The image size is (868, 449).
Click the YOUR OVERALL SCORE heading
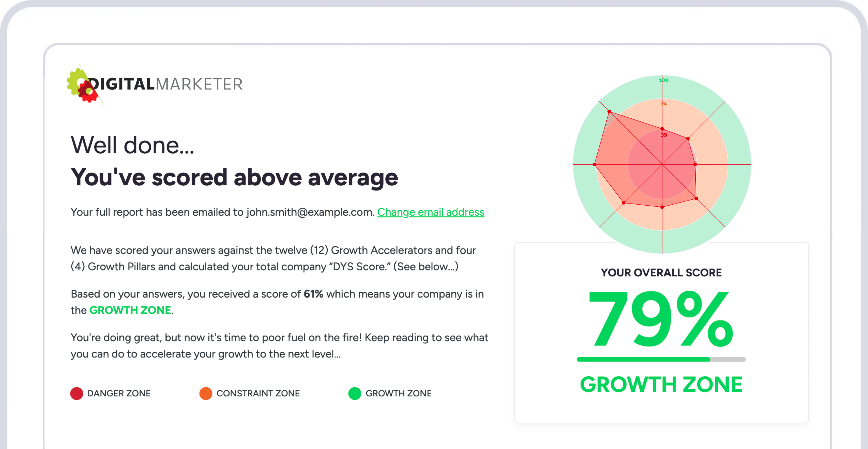[x=661, y=272]
